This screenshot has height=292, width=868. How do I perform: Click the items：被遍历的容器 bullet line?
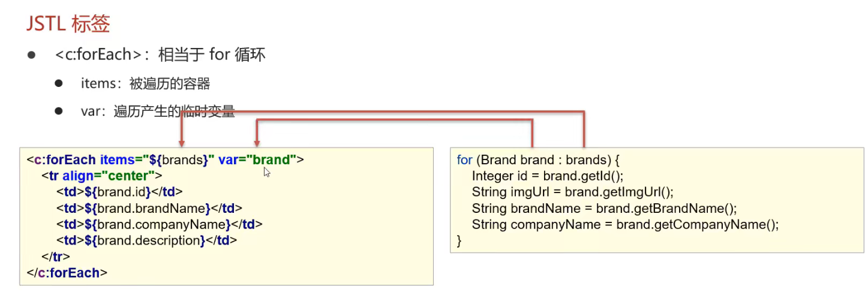coord(146,83)
